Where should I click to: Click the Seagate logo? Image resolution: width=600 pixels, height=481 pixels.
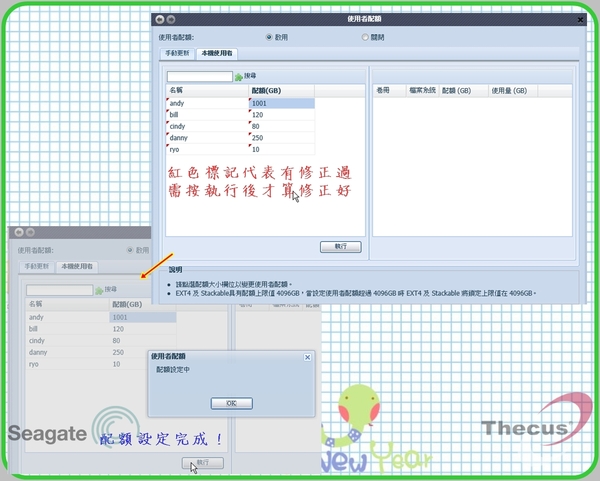(45, 432)
